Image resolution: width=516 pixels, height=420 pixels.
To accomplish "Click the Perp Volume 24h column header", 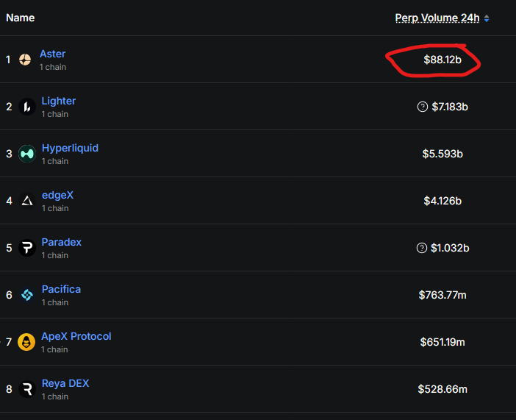I will pyautogui.click(x=437, y=18).
